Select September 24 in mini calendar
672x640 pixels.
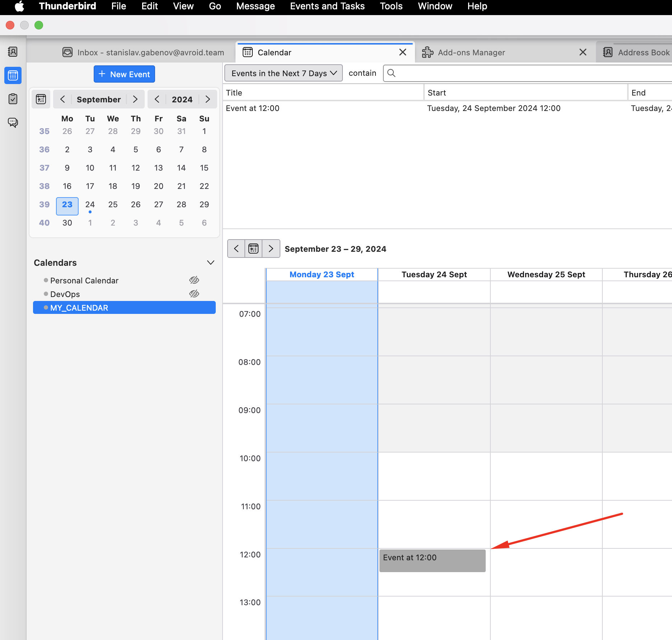pos(90,204)
